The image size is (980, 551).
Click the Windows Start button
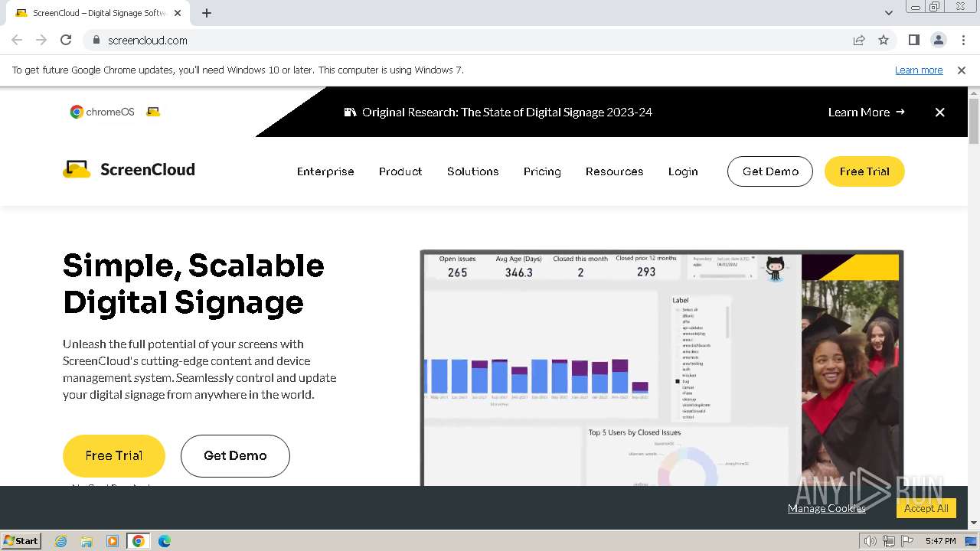point(21,540)
